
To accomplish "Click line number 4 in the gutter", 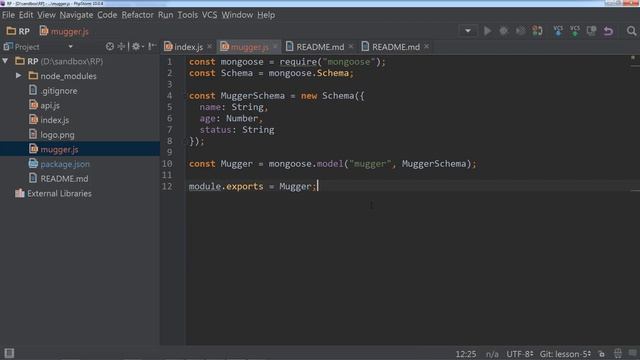I will point(169,96).
